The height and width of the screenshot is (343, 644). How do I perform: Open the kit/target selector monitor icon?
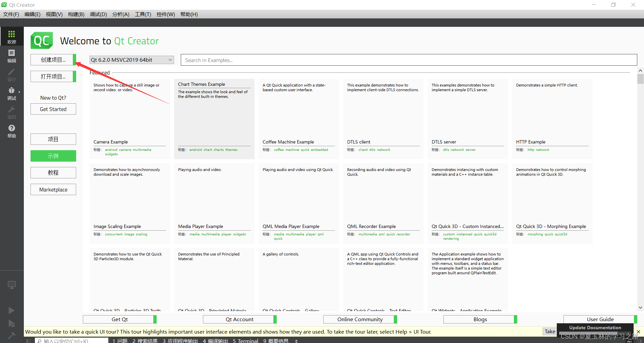(12, 285)
